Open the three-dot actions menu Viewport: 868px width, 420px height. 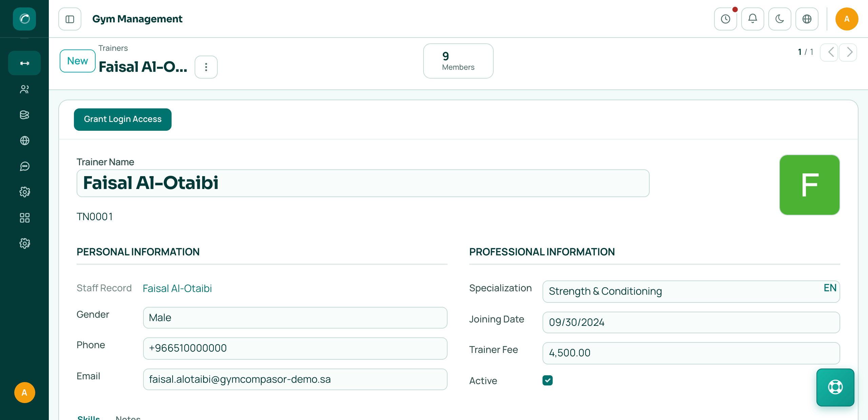[206, 67]
